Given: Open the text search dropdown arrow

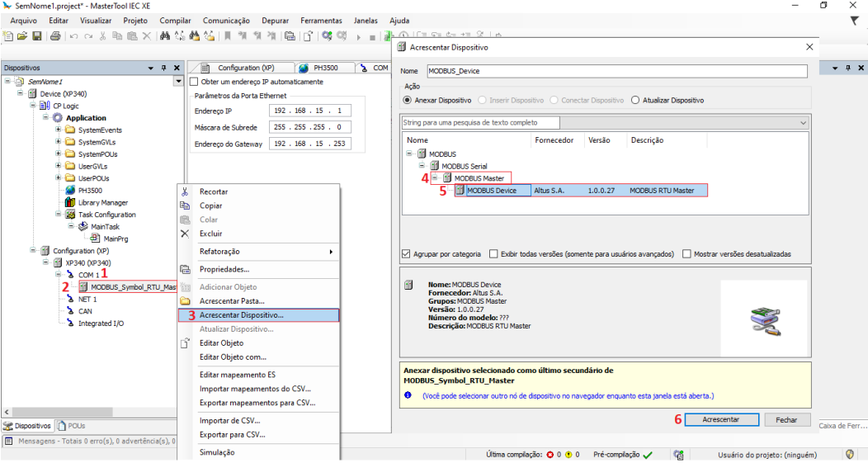Looking at the screenshot, I should tap(803, 123).
